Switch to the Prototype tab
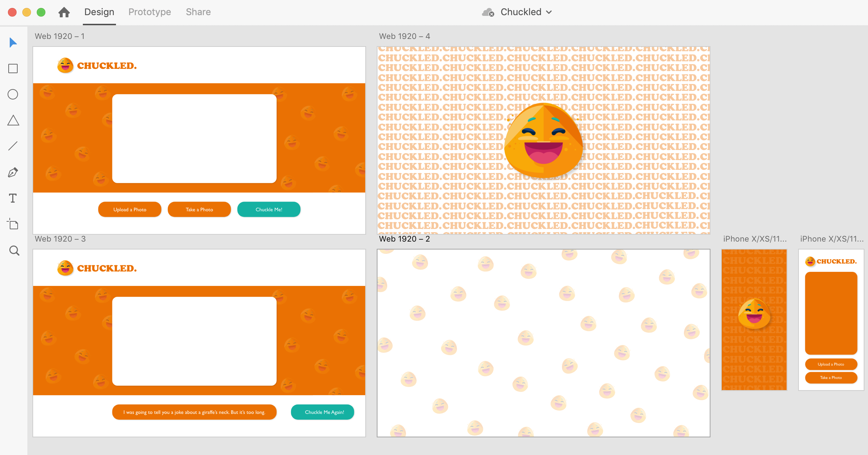 (149, 12)
